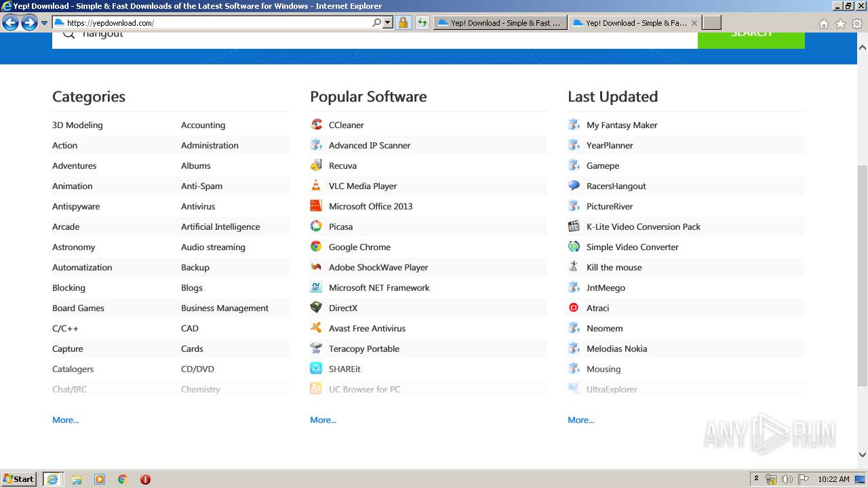Image resolution: width=868 pixels, height=488 pixels.
Task: Open the Melodias Nokia link
Action: click(x=616, y=348)
